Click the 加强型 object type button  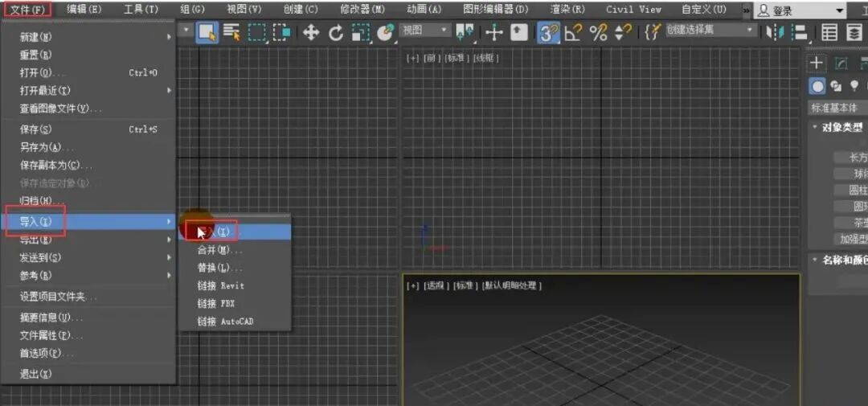click(851, 240)
